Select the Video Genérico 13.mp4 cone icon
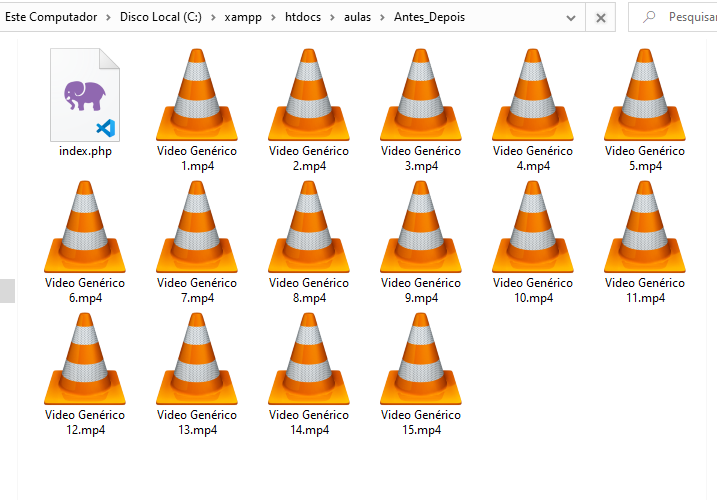 click(197, 359)
